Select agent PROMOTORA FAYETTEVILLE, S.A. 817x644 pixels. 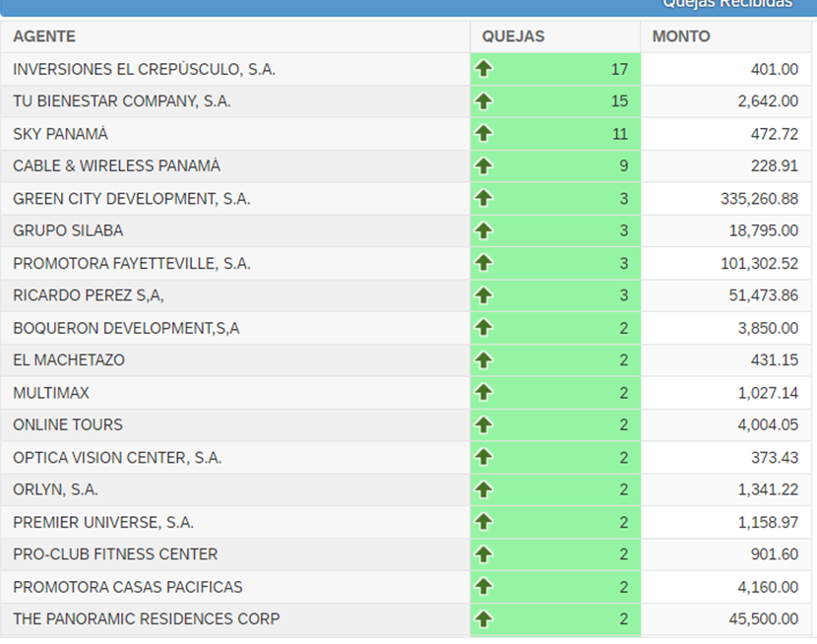coord(132,263)
